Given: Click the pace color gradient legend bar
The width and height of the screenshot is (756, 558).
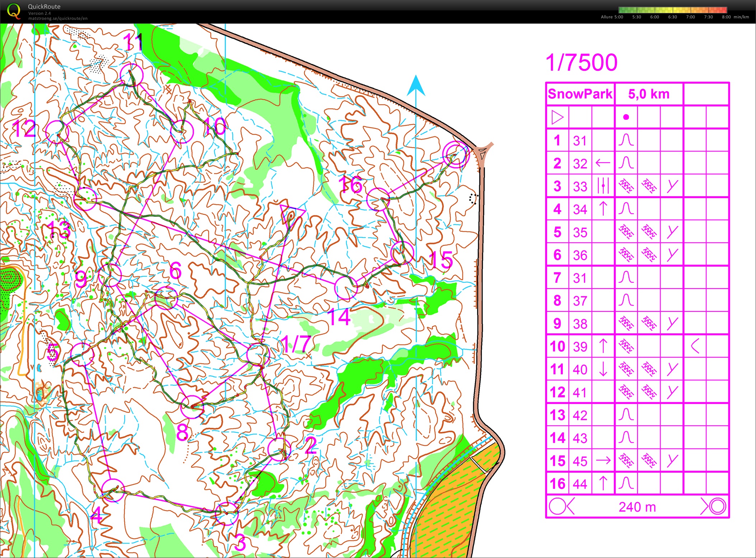Looking at the screenshot, I should [673, 10].
